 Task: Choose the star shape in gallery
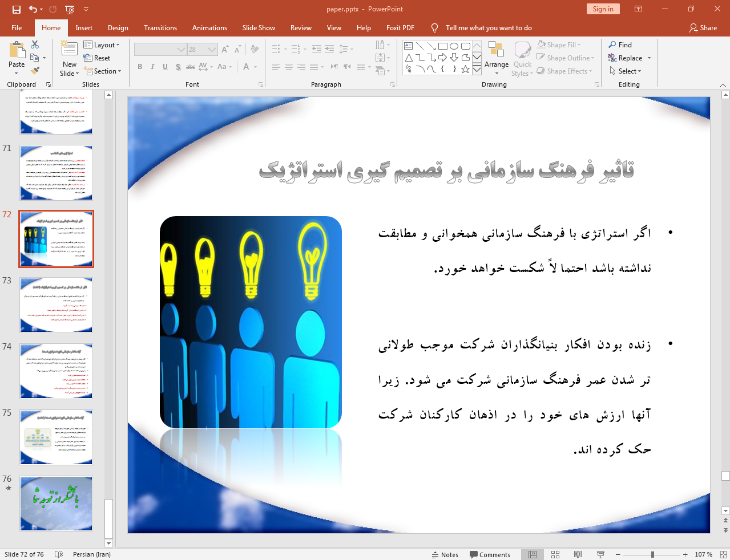[x=466, y=69]
